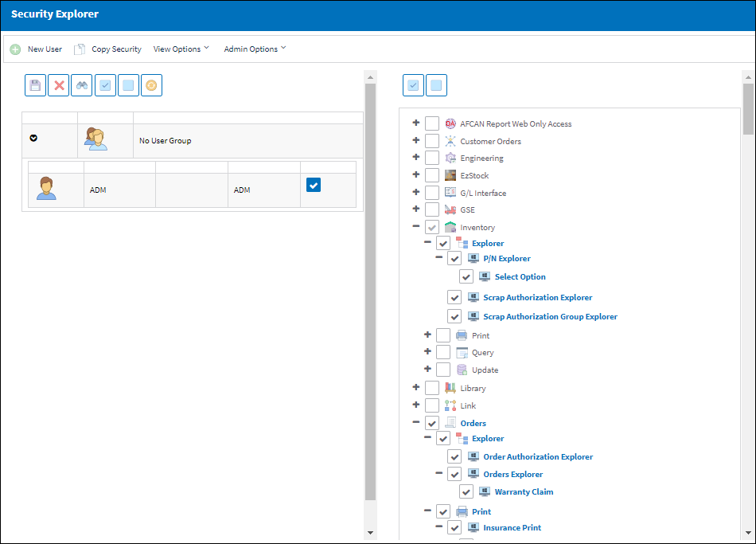Screen dimensions: 756x544
Task: Click the Inventory Print printer icon
Action: (x=462, y=335)
